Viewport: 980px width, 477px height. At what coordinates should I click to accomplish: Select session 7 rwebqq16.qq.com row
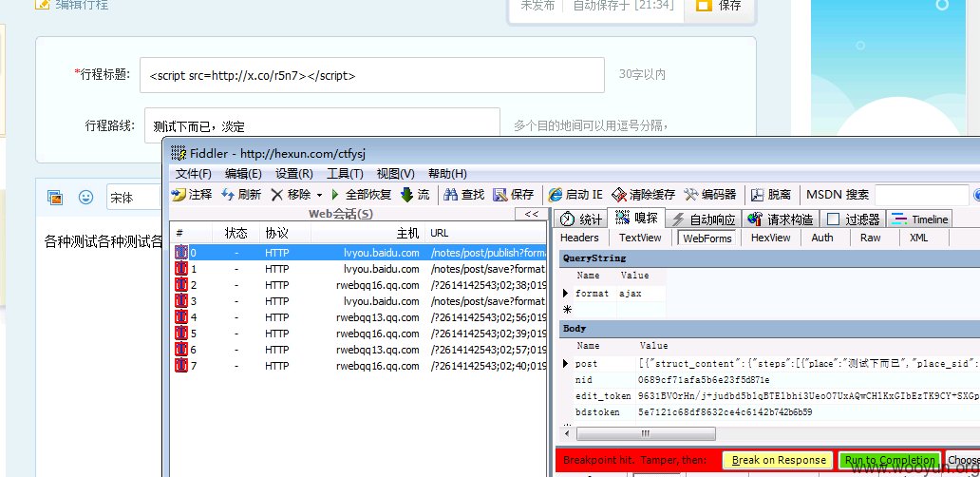360,366
